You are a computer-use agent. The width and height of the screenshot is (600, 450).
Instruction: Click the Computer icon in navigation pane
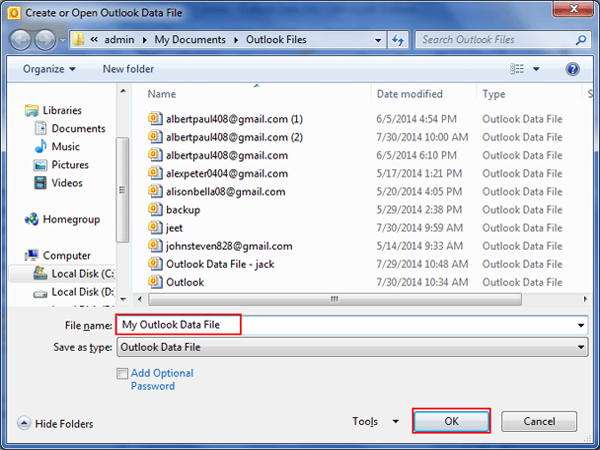point(31,255)
